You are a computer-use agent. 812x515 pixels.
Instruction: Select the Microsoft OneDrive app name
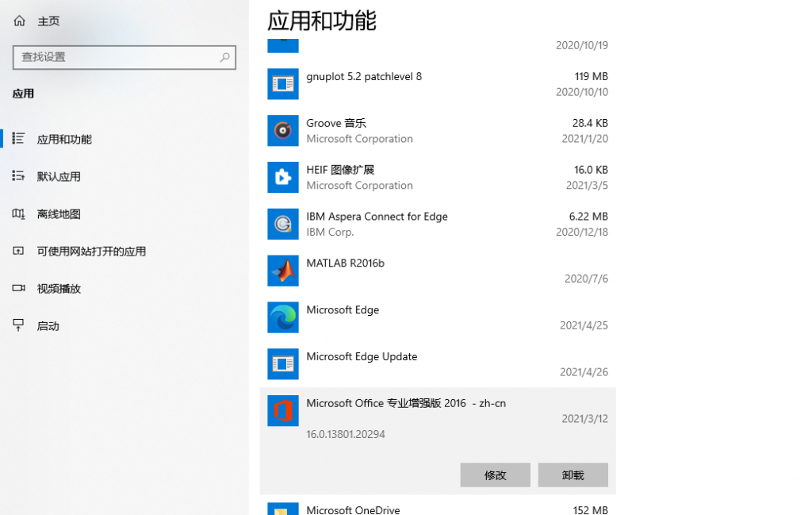point(353,509)
